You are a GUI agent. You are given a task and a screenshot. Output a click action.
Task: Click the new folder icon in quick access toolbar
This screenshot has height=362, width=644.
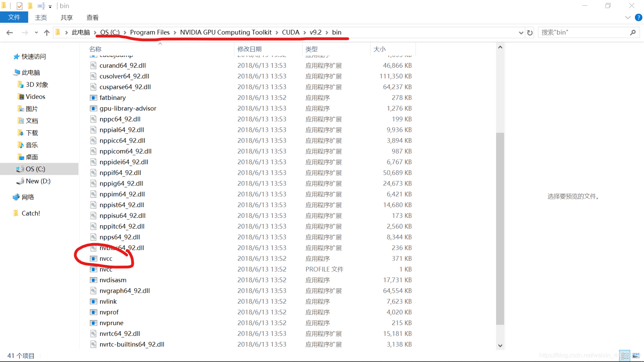coord(31,6)
